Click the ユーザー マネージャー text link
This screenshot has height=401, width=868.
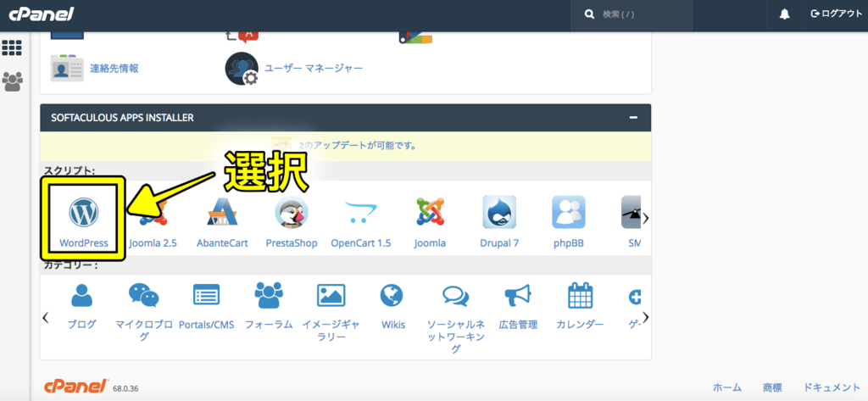coord(314,69)
